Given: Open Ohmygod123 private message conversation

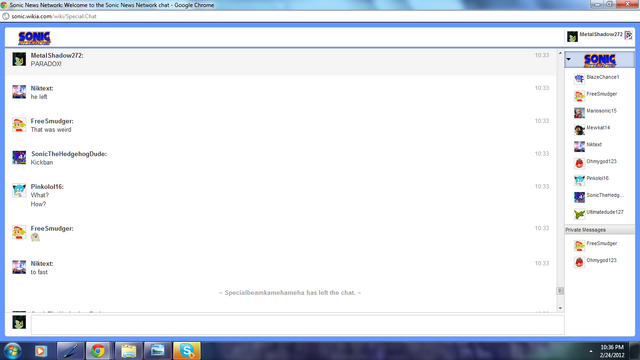Looking at the screenshot, I should tap(600, 261).
